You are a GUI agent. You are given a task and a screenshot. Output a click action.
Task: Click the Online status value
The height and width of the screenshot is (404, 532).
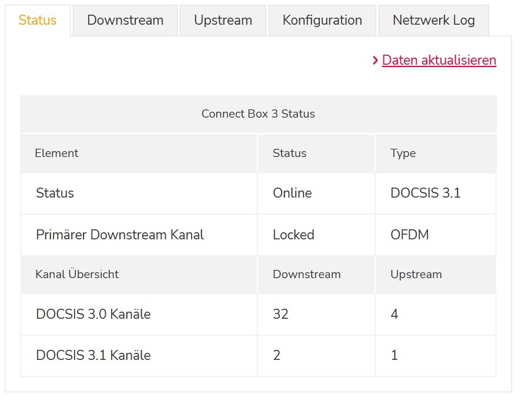point(292,193)
